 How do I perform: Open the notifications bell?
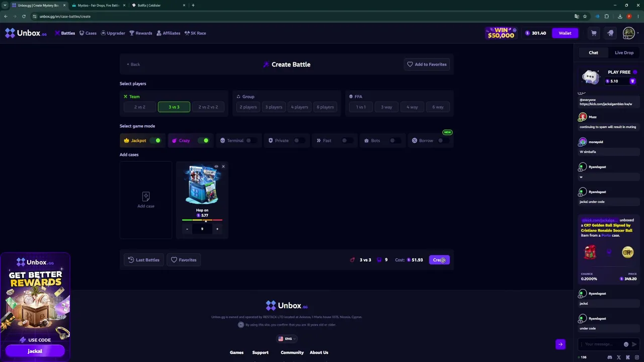pos(610,33)
